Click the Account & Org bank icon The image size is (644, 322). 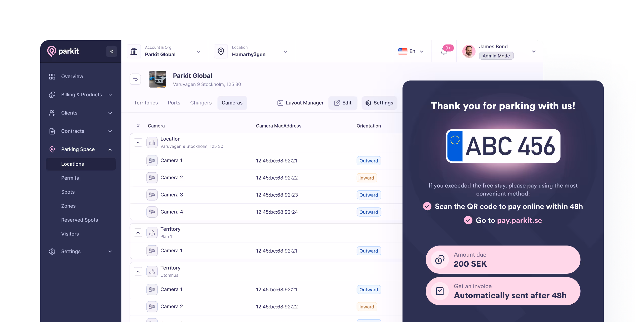click(134, 51)
